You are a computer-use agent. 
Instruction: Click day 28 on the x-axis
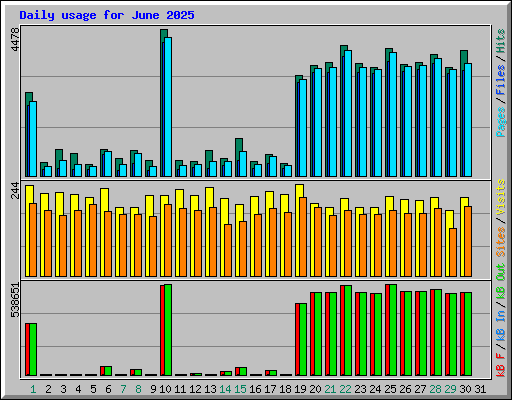pos(435,389)
